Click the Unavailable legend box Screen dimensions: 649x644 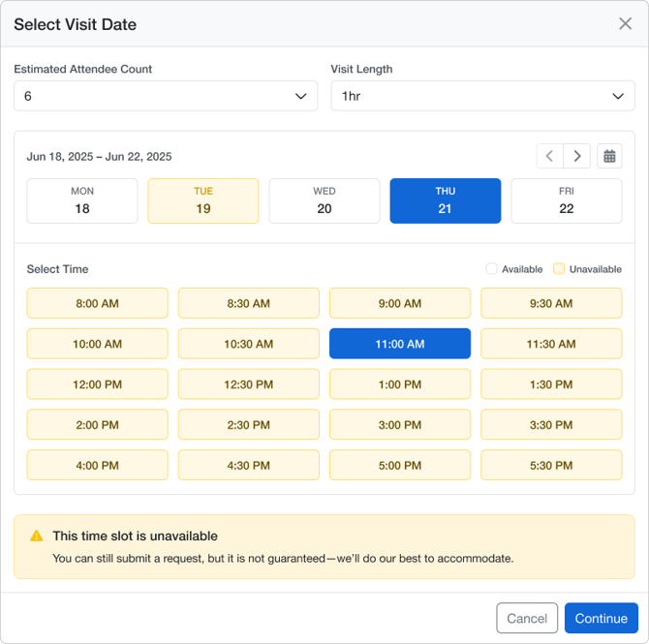(x=559, y=268)
